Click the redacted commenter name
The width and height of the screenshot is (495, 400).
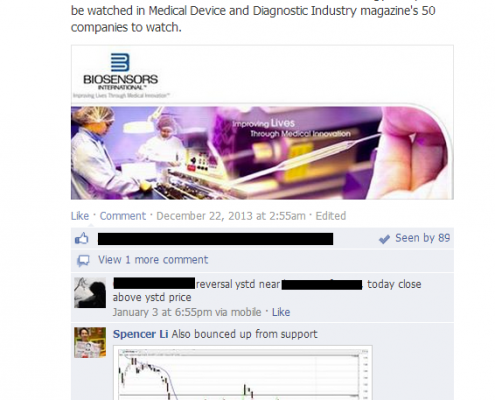pos(154,283)
